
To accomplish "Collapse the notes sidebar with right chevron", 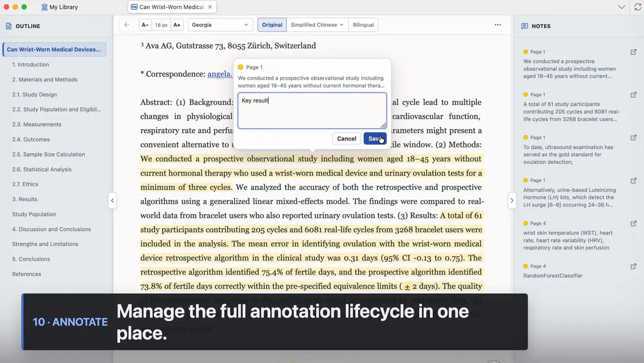I will pyautogui.click(x=511, y=200).
